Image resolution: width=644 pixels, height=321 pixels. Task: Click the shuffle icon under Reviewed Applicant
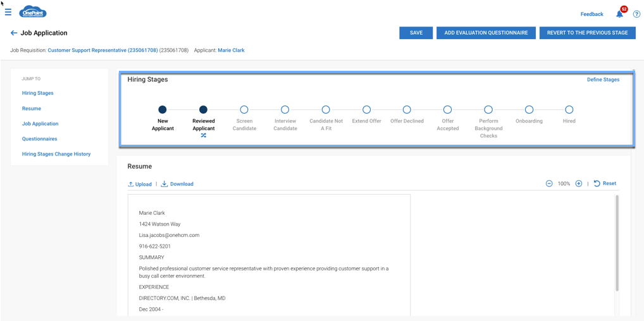click(x=203, y=135)
